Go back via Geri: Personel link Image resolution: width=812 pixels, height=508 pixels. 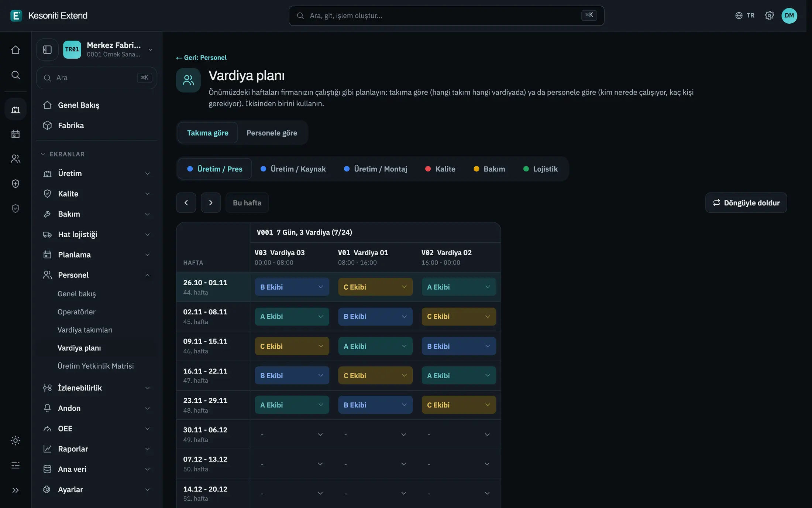201,58
